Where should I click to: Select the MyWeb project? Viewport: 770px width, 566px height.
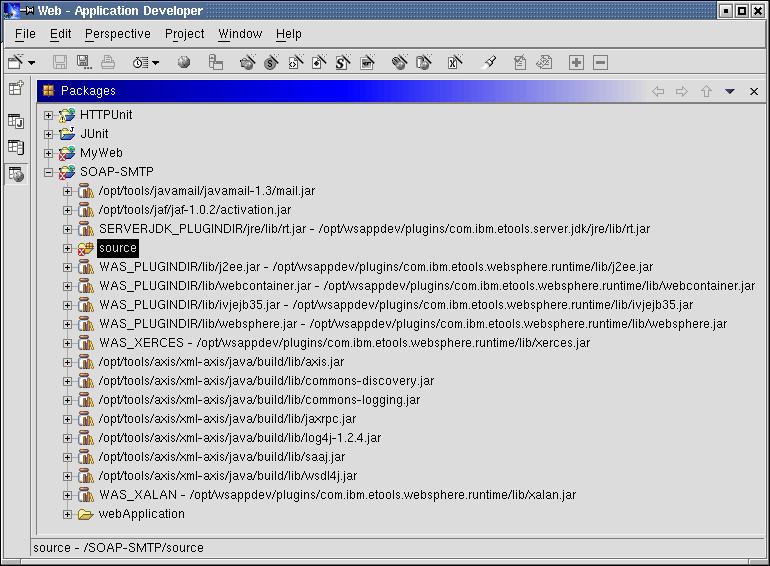point(101,153)
